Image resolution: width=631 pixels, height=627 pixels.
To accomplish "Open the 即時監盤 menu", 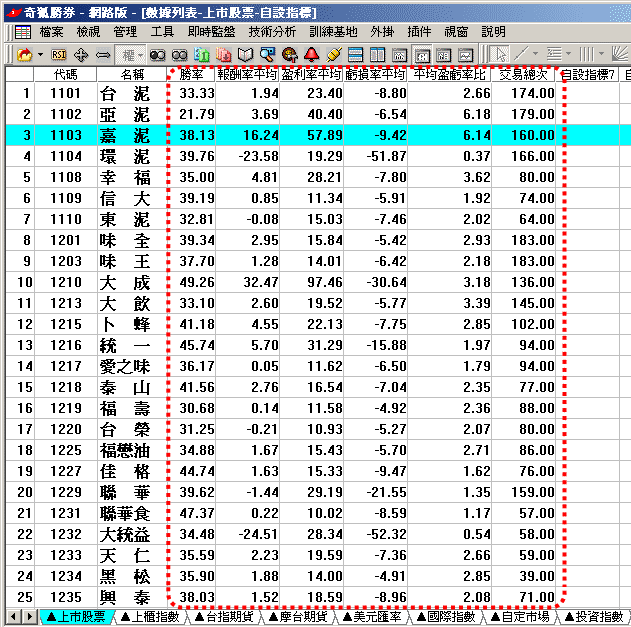I will tap(211, 32).
